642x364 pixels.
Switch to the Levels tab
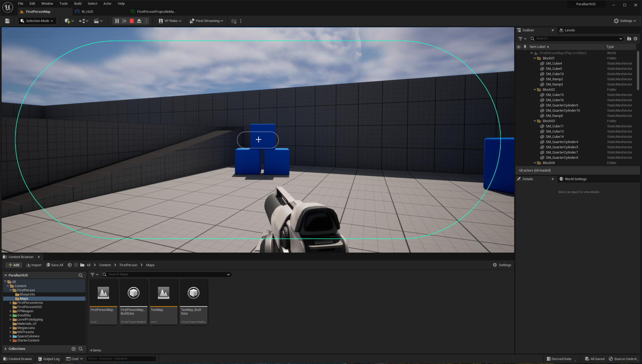click(569, 30)
